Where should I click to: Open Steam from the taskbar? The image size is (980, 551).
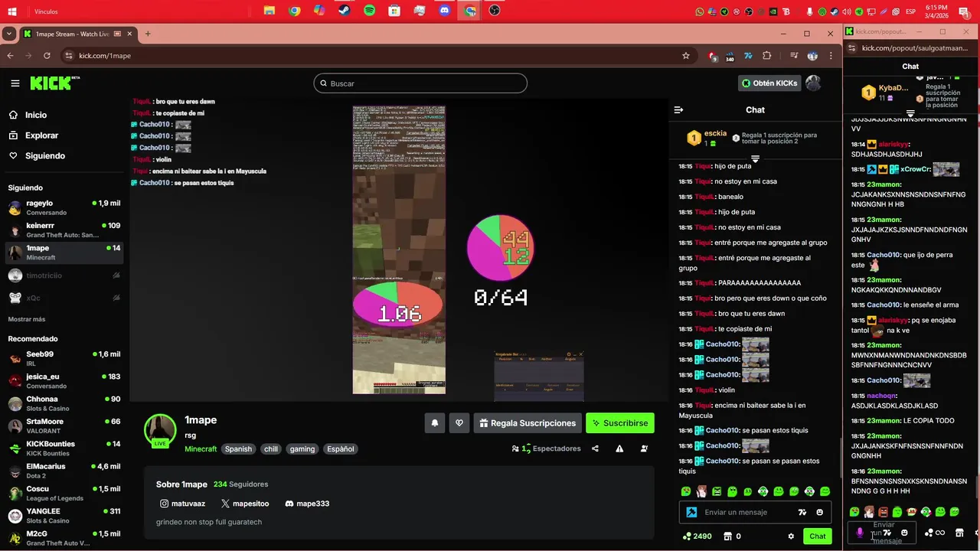point(344,11)
